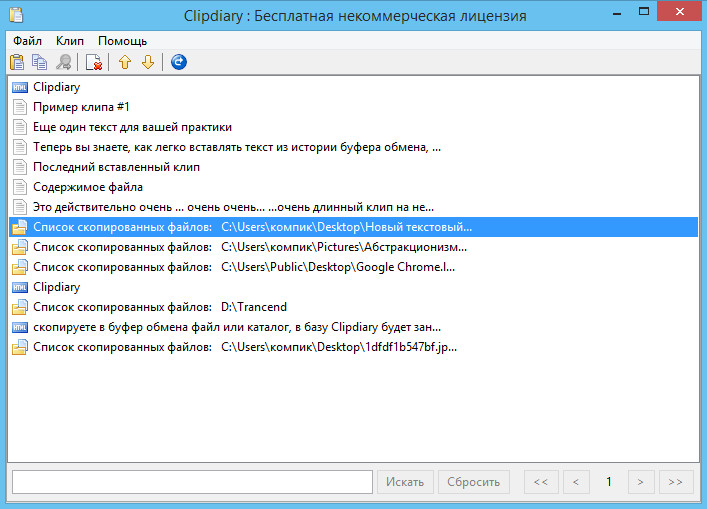Click the HTML icon of first Clipdiary clip

[19, 87]
